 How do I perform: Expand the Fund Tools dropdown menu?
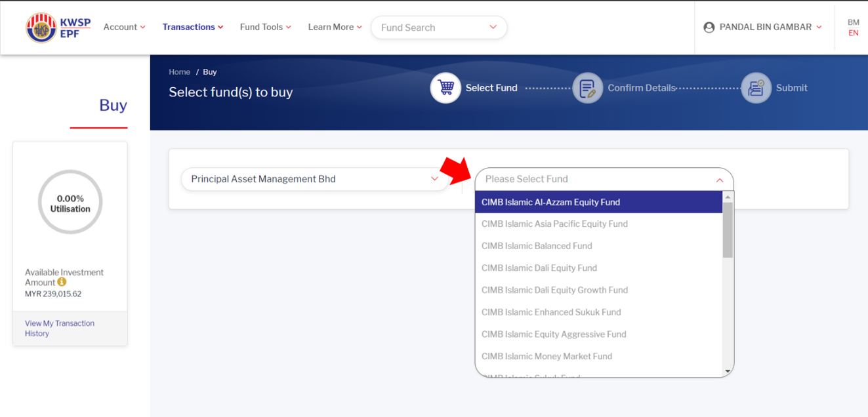click(266, 27)
